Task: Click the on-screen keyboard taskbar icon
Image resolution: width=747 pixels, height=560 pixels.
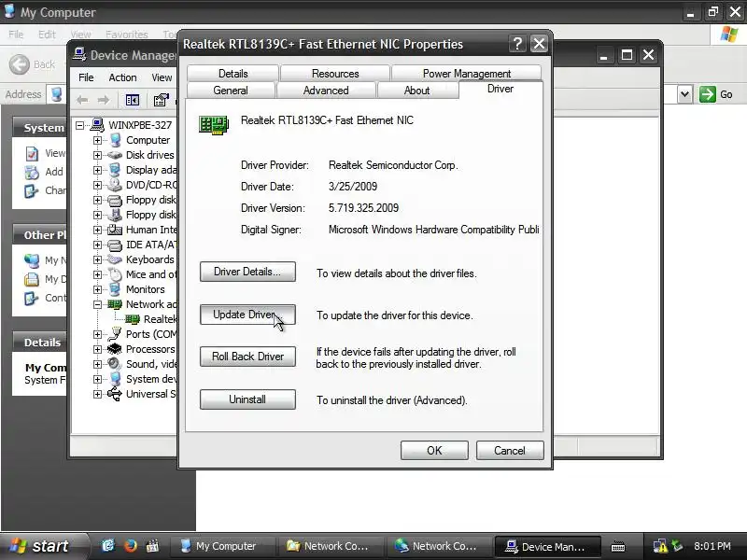Action: pyautogui.click(x=618, y=546)
